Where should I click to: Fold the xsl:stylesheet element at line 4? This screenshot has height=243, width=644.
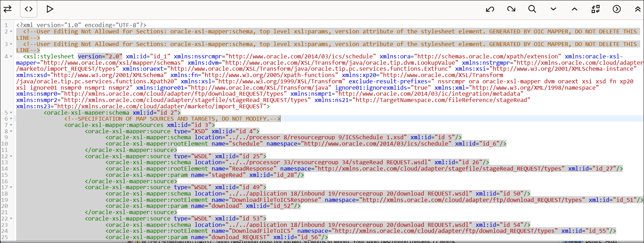point(11,57)
